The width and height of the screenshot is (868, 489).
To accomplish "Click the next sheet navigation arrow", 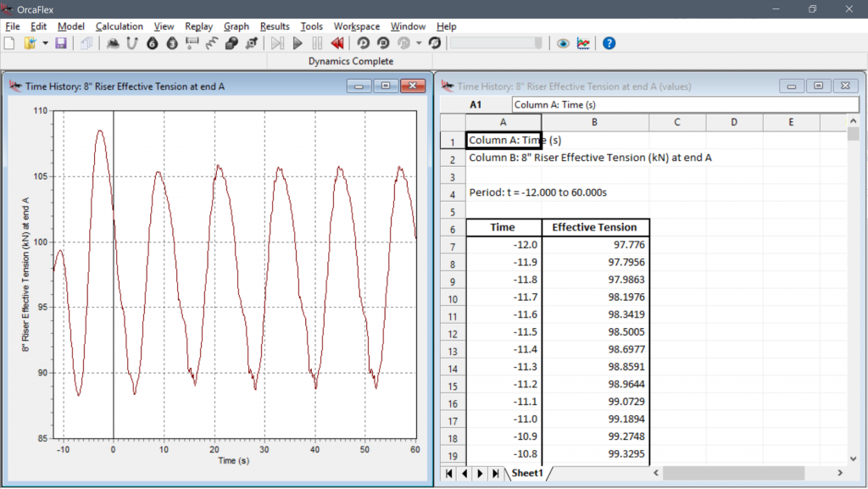I will [x=480, y=474].
